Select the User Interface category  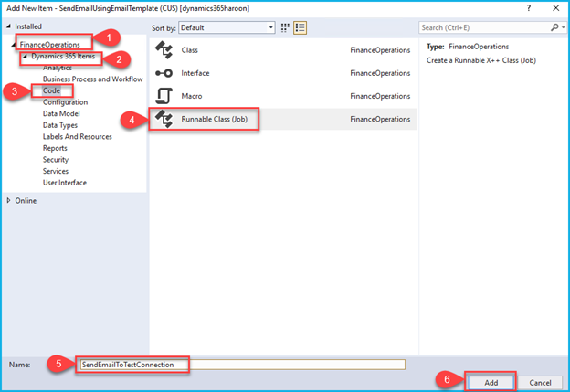point(65,183)
